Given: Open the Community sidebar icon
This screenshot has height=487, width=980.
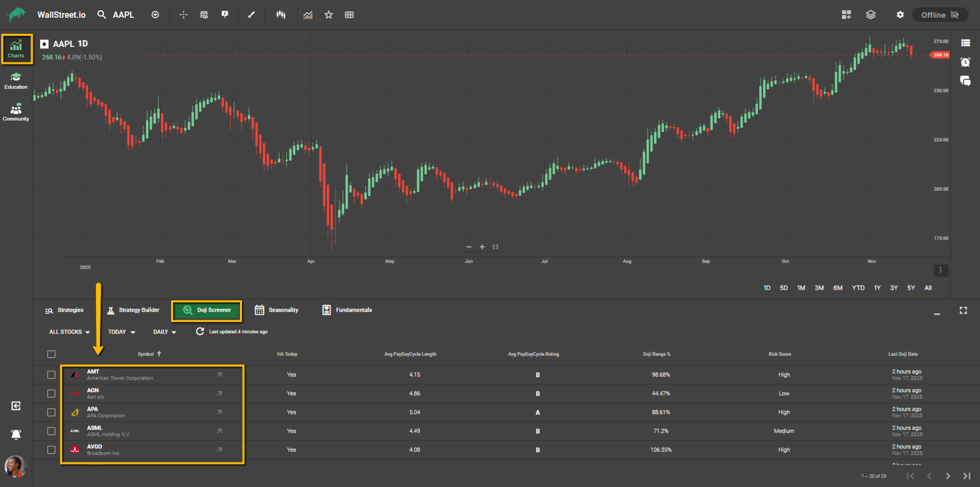Looking at the screenshot, I should point(16,112).
